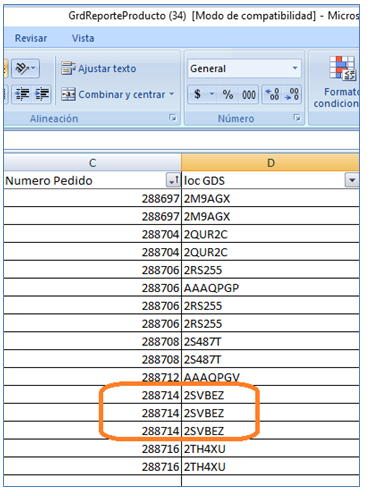Click the Formato condicional icon
372x496 pixels.
343,68
